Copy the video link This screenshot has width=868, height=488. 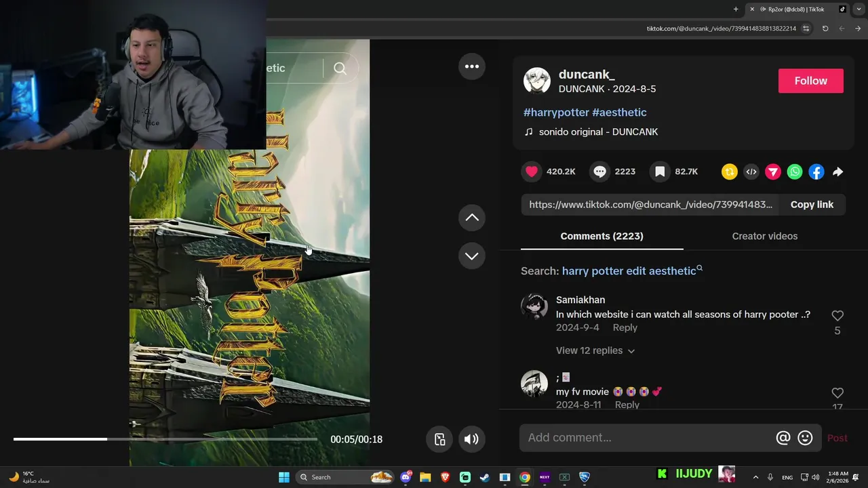click(812, 205)
